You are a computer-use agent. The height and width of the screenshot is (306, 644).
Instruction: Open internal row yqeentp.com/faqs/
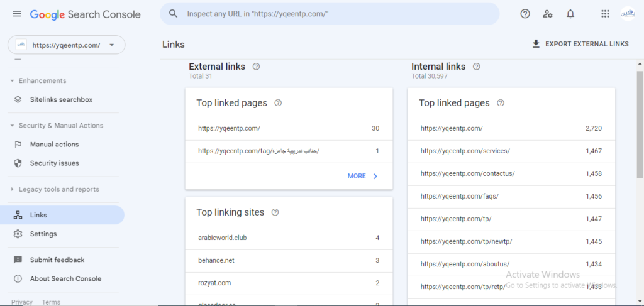511,196
